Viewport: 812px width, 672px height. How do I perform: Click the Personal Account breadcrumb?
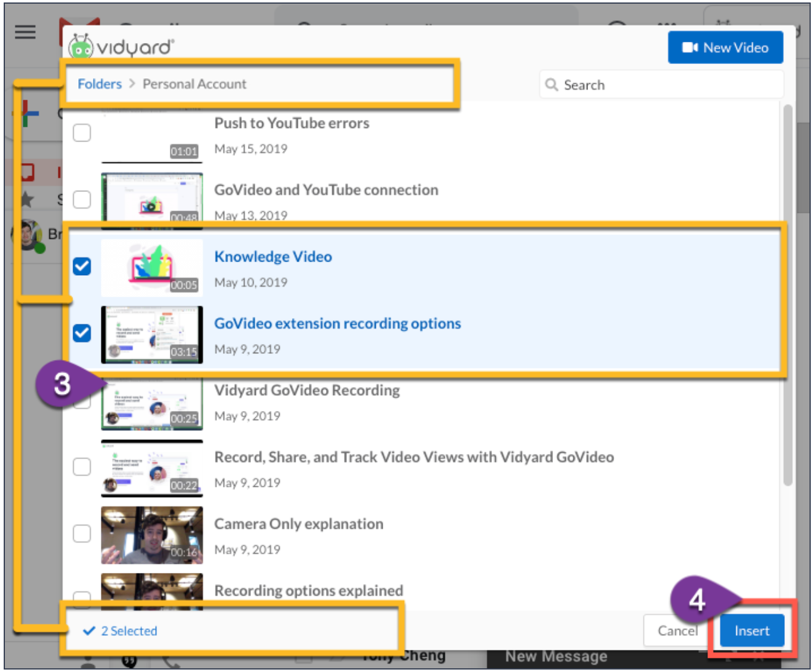[194, 84]
